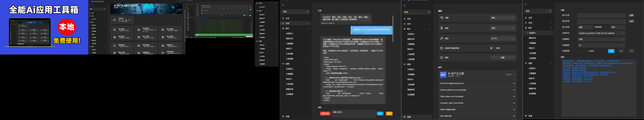Click the 主题 palette icon in the options list

pos(441,18)
